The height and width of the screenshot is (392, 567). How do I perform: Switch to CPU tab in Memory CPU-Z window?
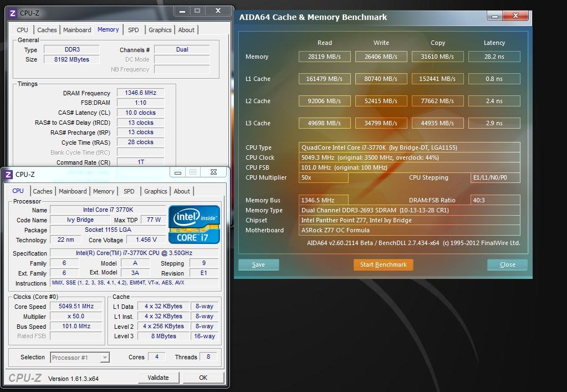click(22, 30)
